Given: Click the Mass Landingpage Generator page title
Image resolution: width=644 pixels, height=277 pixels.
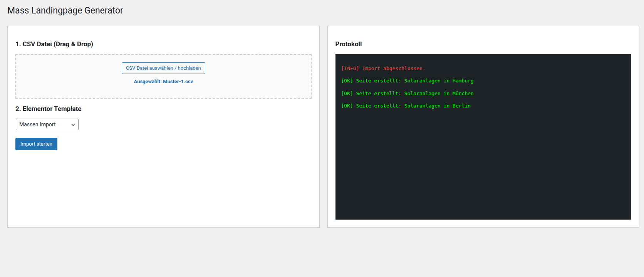Looking at the screenshot, I should point(65,10).
